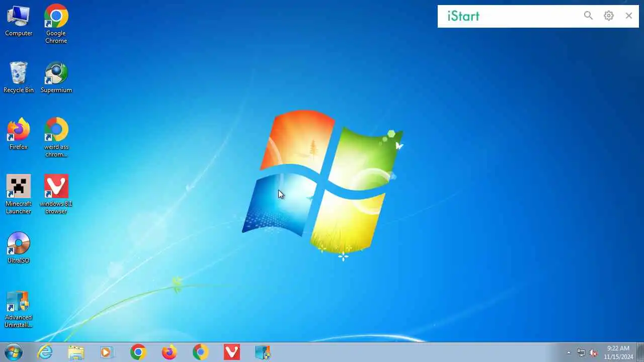
Task: Open the muted volume tray icon
Action: 593,352
